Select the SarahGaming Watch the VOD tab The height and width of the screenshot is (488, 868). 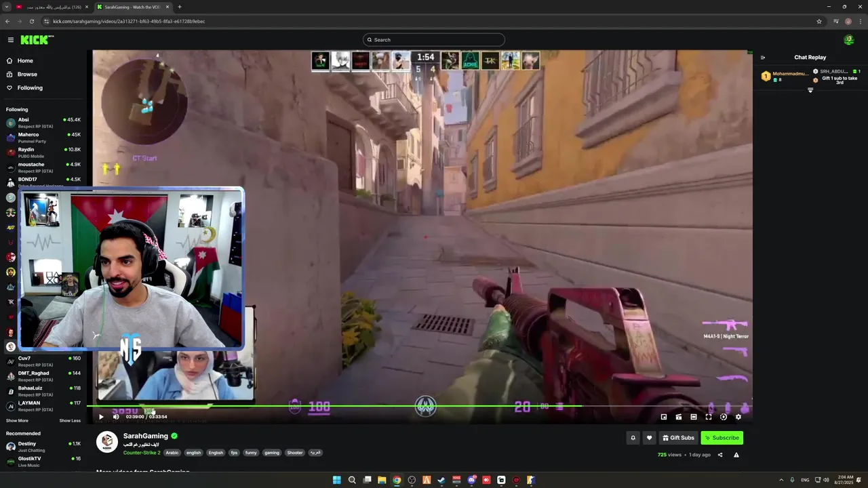(133, 7)
